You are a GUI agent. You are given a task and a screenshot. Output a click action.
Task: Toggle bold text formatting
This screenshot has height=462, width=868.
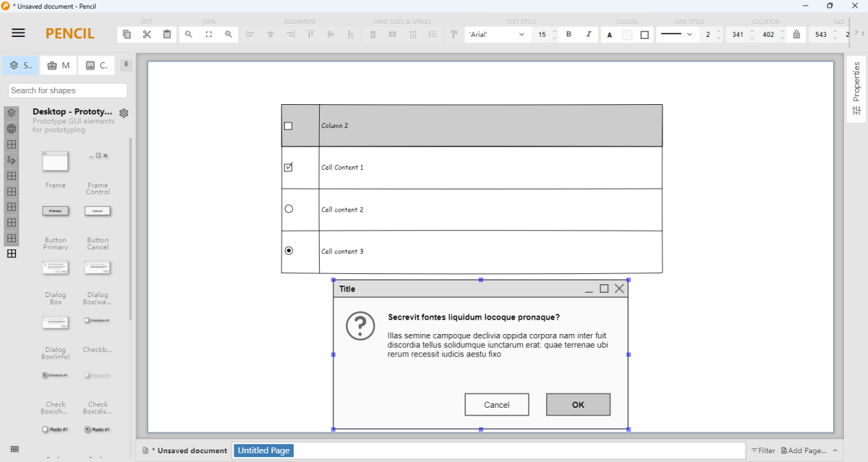point(569,34)
